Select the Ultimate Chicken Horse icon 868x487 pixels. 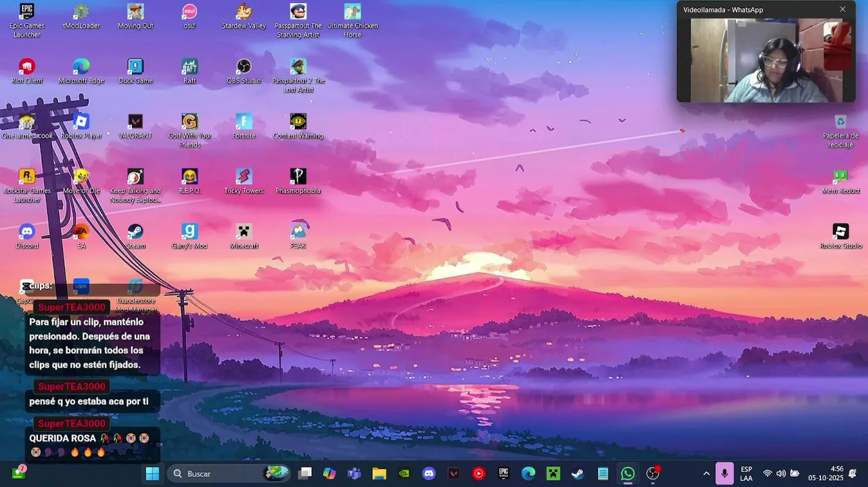352,20
